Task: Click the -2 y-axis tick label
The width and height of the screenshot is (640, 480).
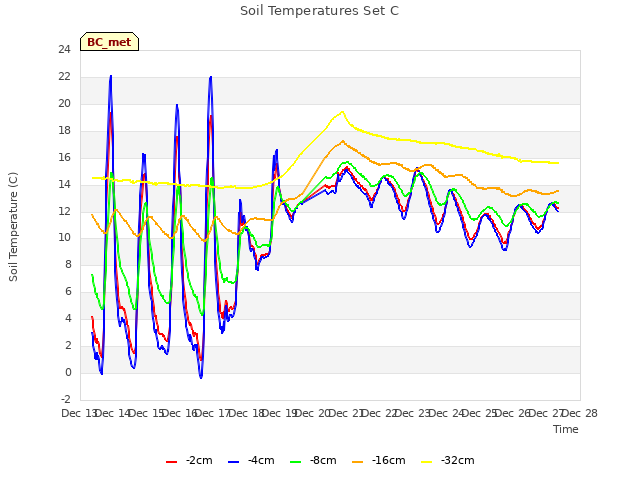Action: point(64,399)
